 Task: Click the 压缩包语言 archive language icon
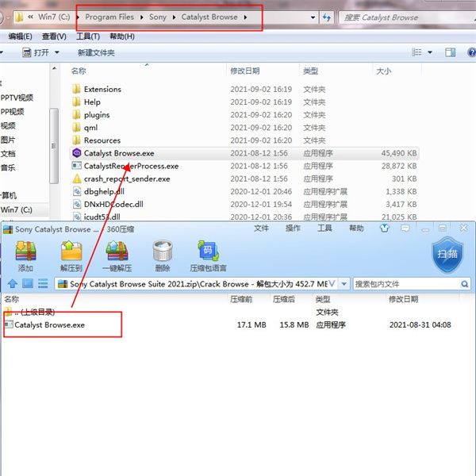click(208, 251)
